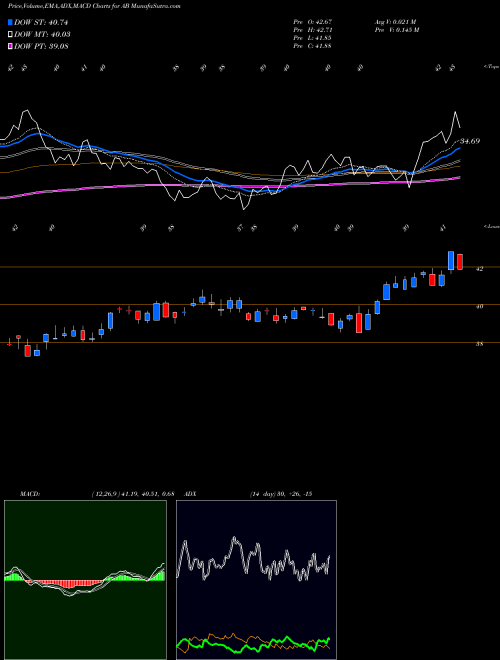Screen dimensions: 500x660
Task: Select the 'DOW ST: 40.74' legend text
Action: pos(41,22)
